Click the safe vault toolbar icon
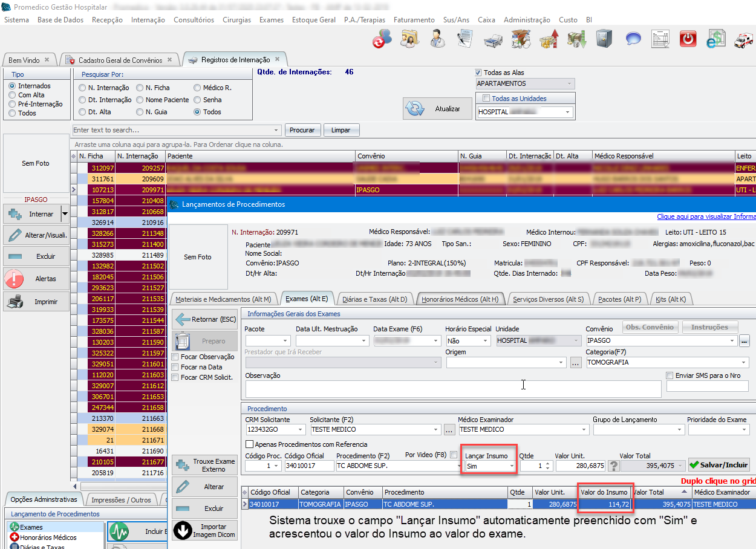The image size is (756, 549). tap(603, 39)
